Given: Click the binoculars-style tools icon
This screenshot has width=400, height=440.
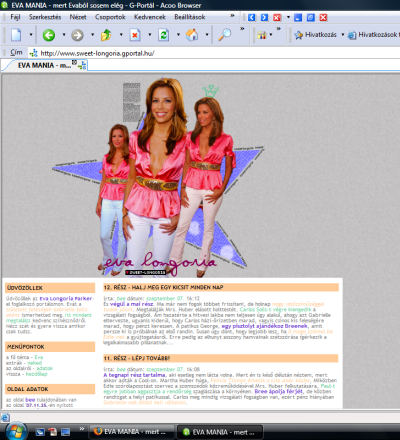Looking at the screenshot, I should coord(262,35).
